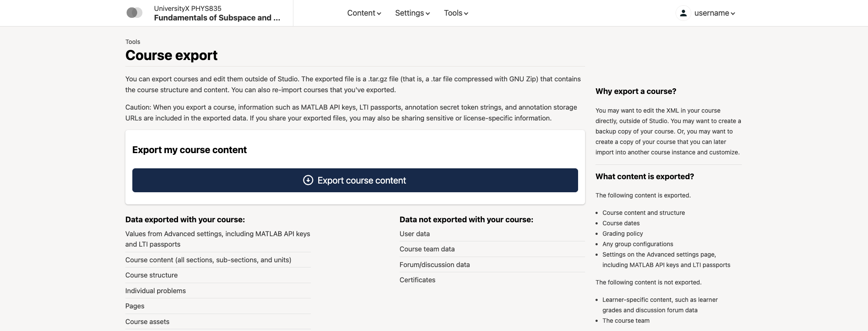The image size is (868, 331).
Task: Click the chevron next to Settings
Action: tap(428, 13)
